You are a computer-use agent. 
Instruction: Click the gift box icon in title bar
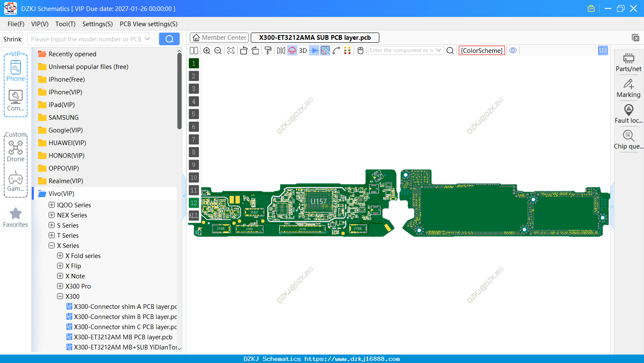(x=591, y=8)
